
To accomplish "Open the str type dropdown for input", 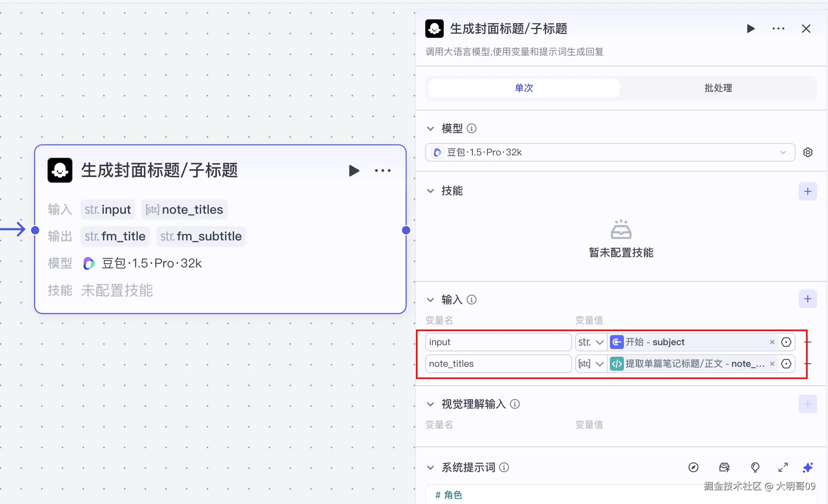I will coord(591,342).
